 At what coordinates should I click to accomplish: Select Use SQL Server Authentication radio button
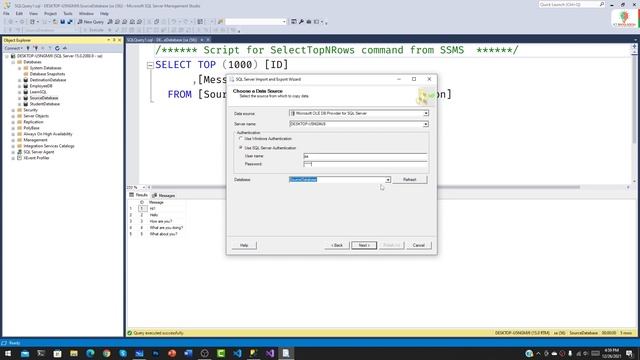(x=240, y=147)
